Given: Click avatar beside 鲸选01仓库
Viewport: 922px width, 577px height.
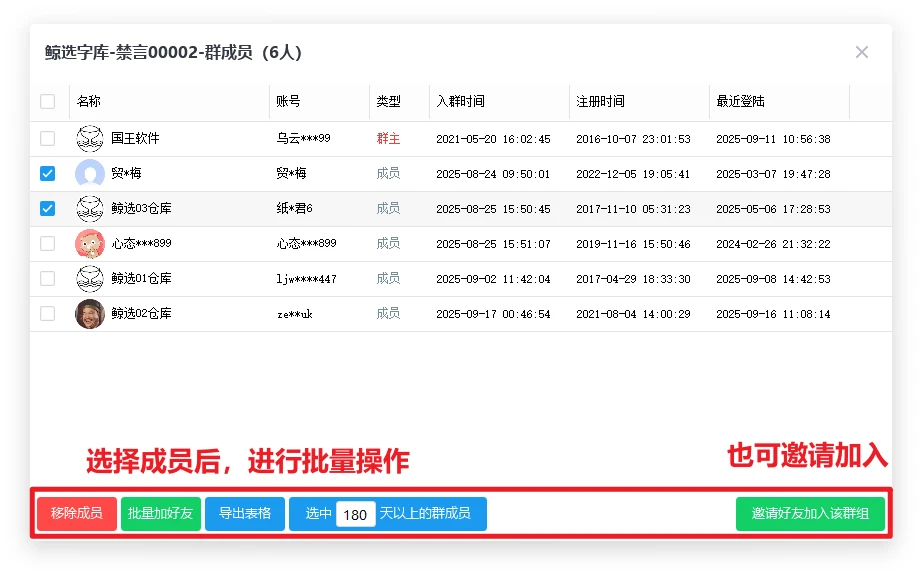Looking at the screenshot, I should 90,279.
